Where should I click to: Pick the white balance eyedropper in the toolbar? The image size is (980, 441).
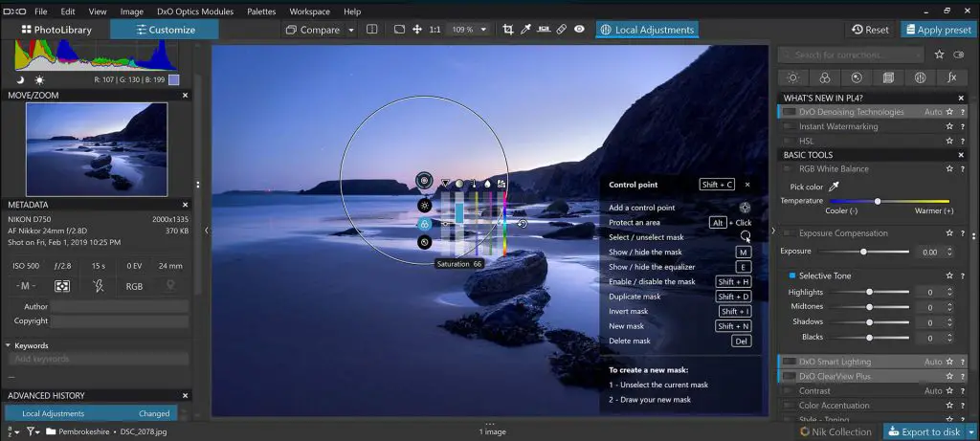tap(526, 30)
